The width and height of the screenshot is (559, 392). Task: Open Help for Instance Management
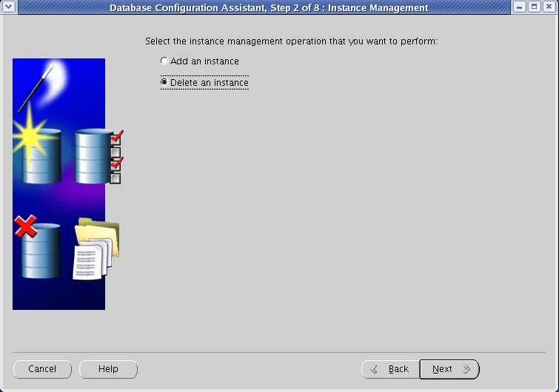(x=108, y=369)
